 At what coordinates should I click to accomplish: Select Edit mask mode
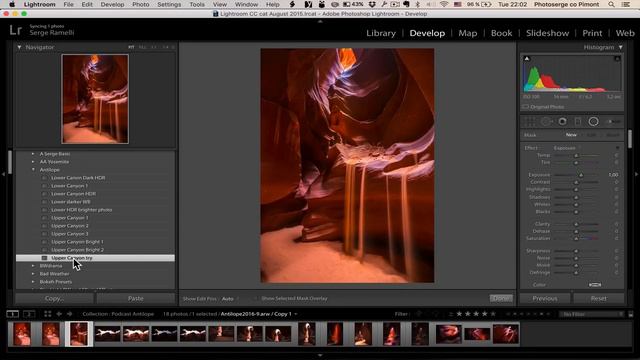click(591, 135)
